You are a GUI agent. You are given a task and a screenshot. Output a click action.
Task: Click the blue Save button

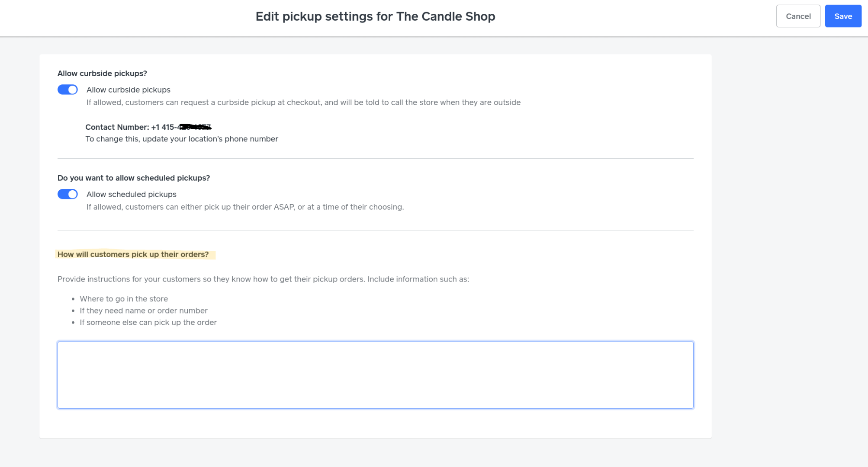[x=843, y=16]
